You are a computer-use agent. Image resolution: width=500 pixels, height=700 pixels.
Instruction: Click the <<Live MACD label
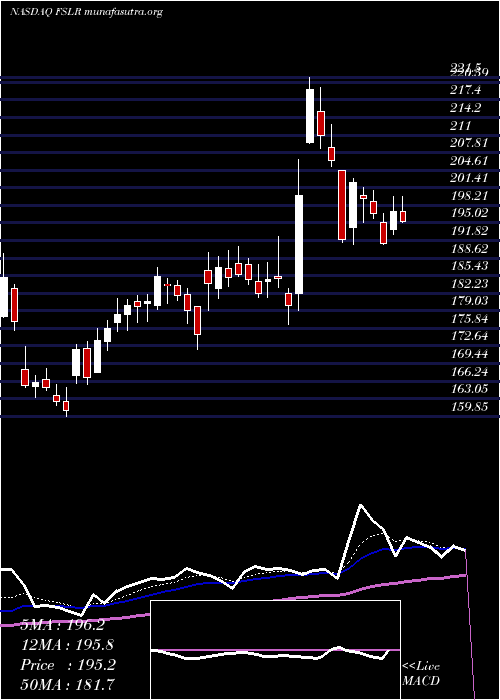pyautogui.click(x=421, y=673)
